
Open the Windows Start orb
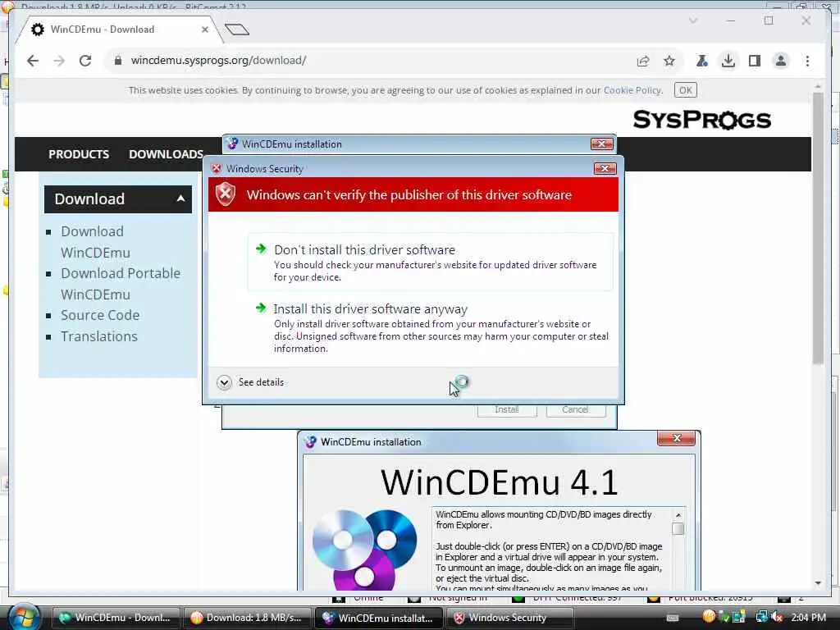tap(24, 617)
